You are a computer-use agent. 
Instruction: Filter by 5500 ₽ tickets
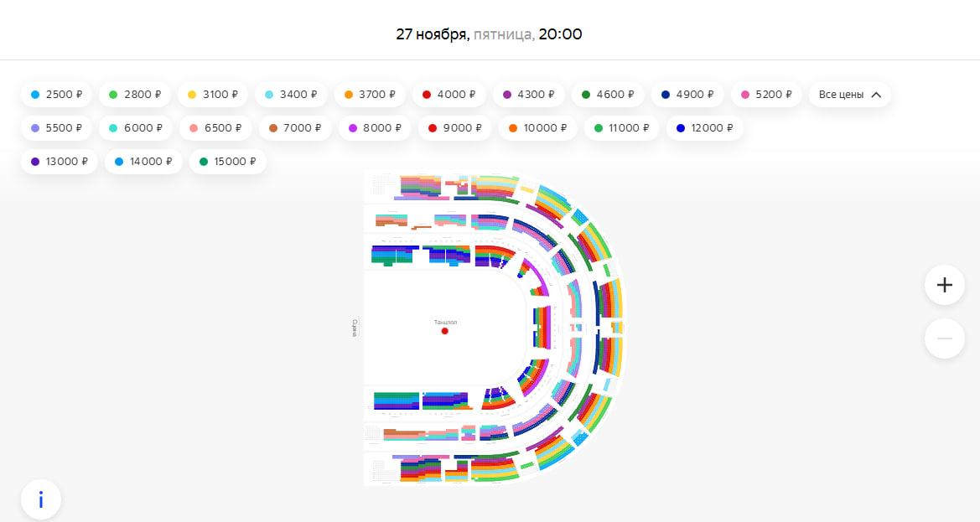[x=57, y=128]
